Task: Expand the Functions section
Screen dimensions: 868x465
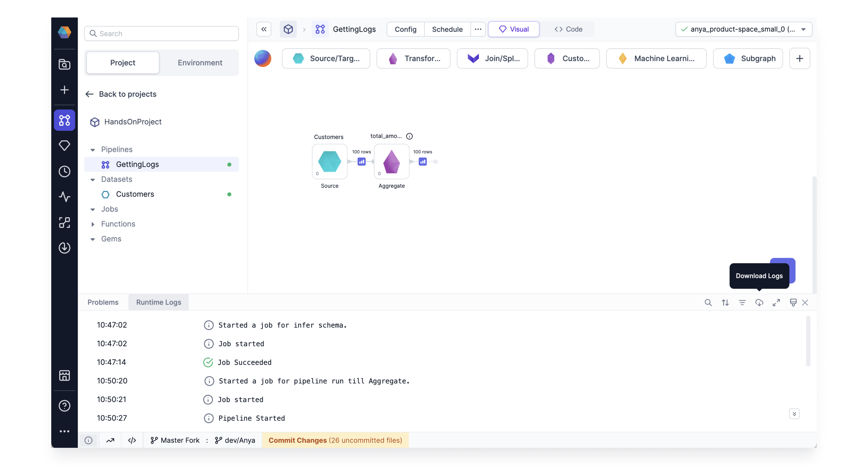Action: tap(93, 224)
